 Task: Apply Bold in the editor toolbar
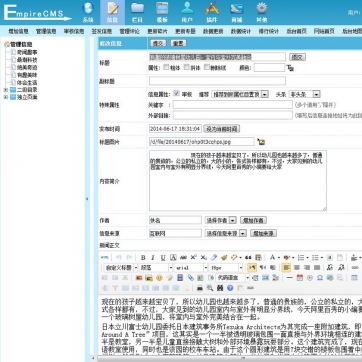coord(143,257)
